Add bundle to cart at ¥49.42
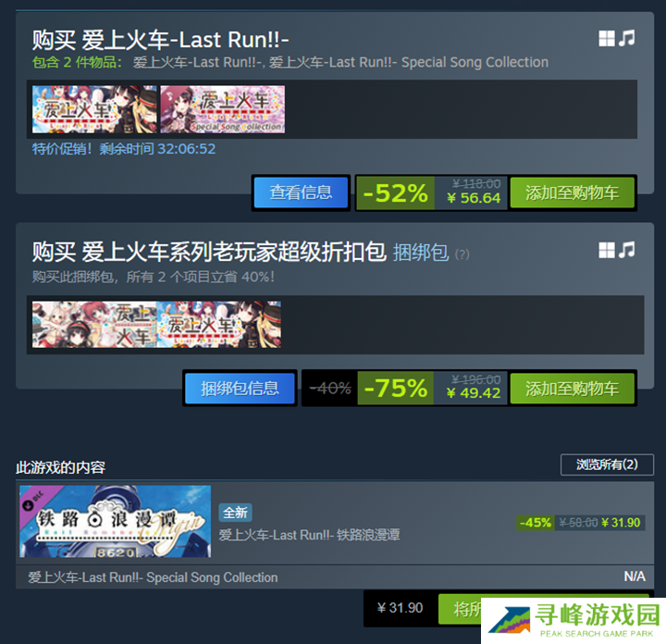Viewport: 666px width, 644px height. point(573,389)
